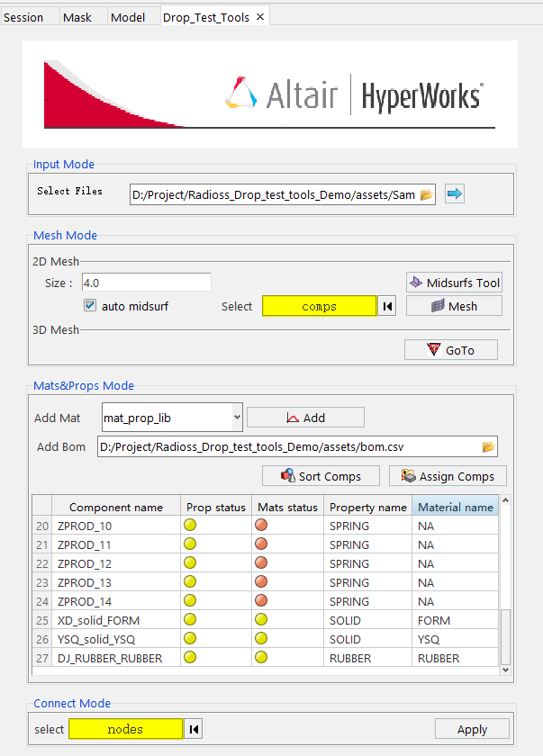Click the blue arrow import icon
The height and width of the screenshot is (756, 543).
455,194
